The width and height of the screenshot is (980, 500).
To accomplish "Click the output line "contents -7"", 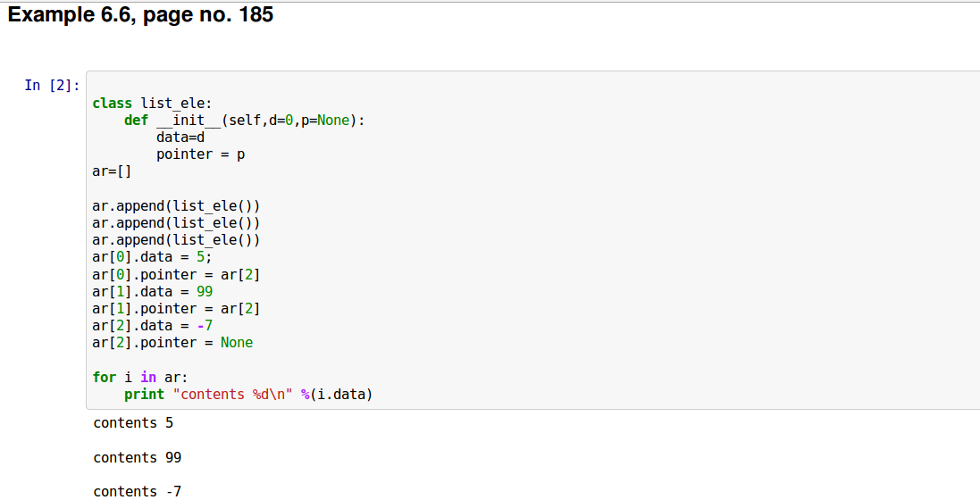I will [137, 491].
